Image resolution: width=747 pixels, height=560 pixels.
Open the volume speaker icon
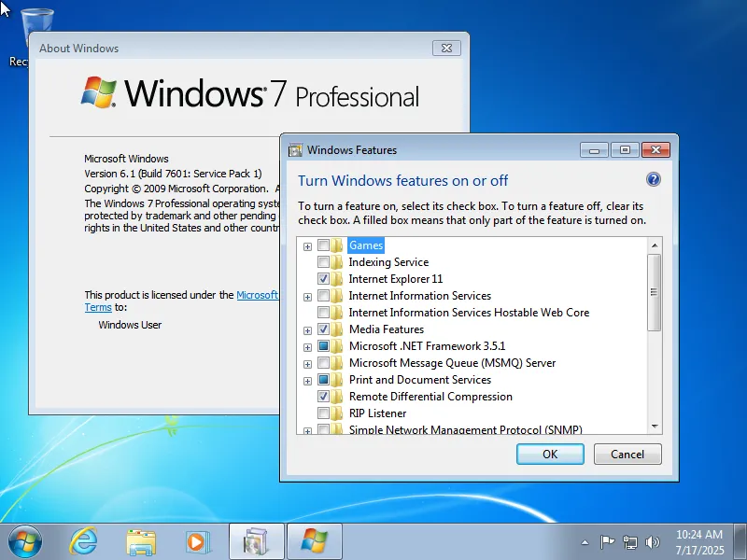pyautogui.click(x=652, y=542)
